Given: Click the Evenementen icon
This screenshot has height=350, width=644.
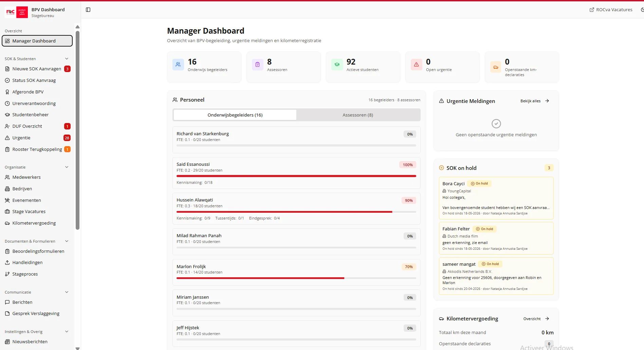Looking at the screenshot, I should [7, 200].
